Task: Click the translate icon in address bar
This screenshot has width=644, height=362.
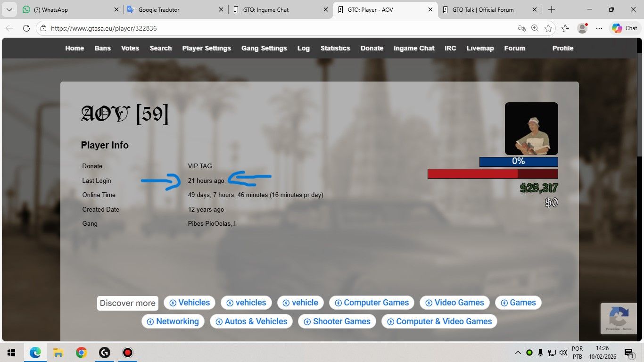Action: coord(521,28)
